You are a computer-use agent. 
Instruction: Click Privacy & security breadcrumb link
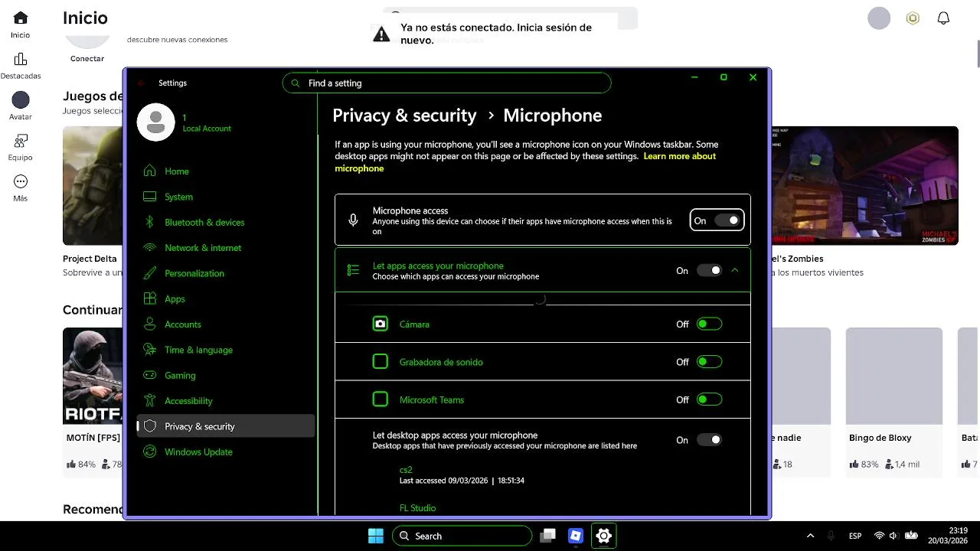pyautogui.click(x=404, y=116)
